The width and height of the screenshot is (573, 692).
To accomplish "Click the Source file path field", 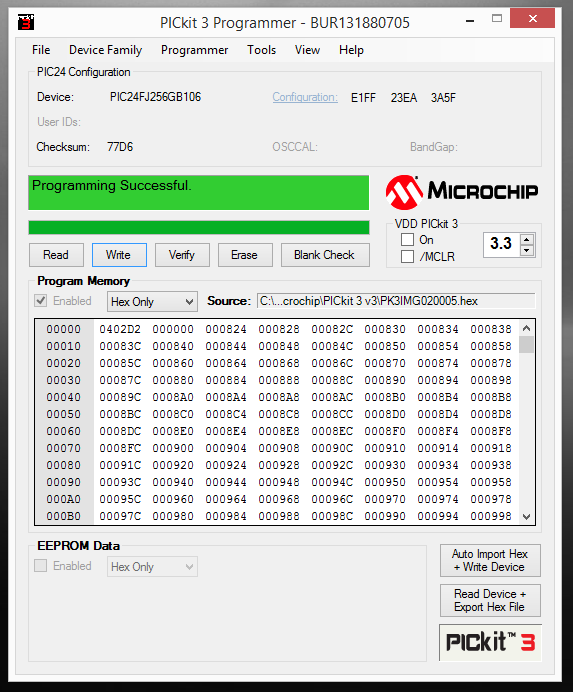I will [x=396, y=301].
